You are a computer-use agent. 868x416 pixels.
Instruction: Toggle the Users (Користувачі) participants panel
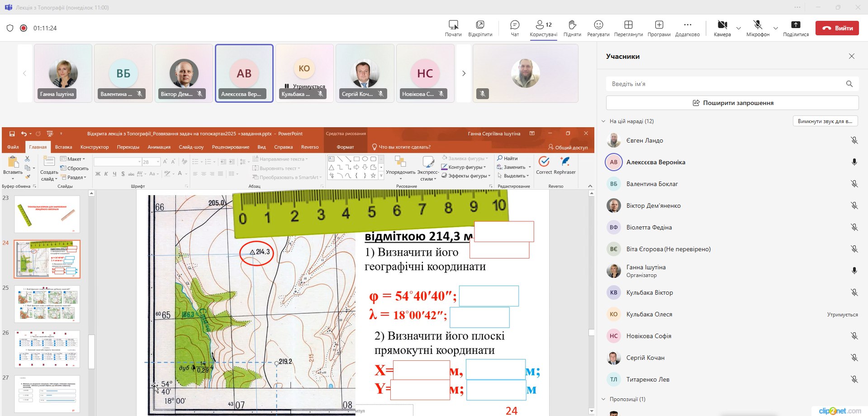(543, 25)
